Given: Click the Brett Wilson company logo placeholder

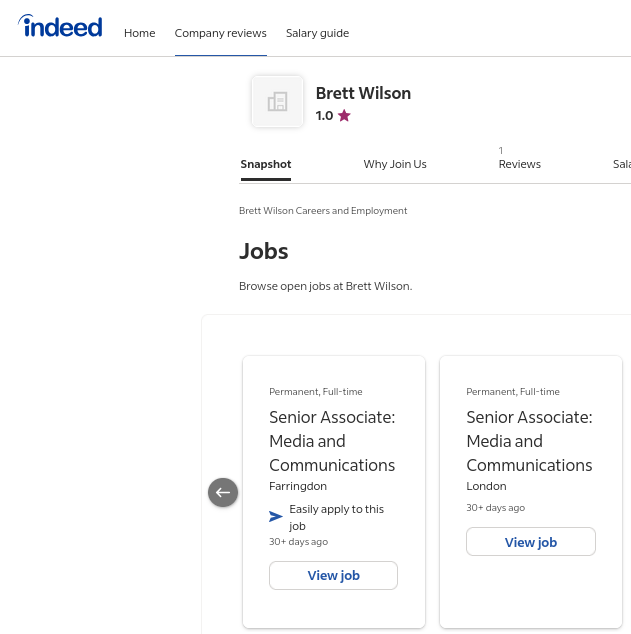Looking at the screenshot, I should [x=277, y=101].
